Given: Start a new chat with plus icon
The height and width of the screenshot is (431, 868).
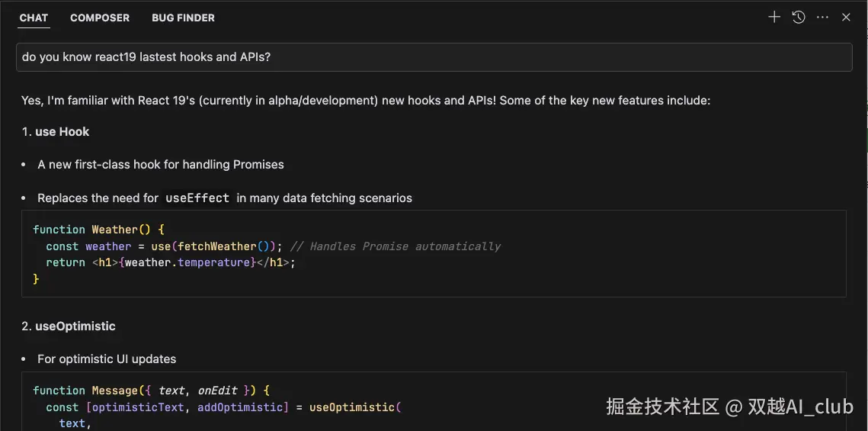Looking at the screenshot, I should (774, 18).
